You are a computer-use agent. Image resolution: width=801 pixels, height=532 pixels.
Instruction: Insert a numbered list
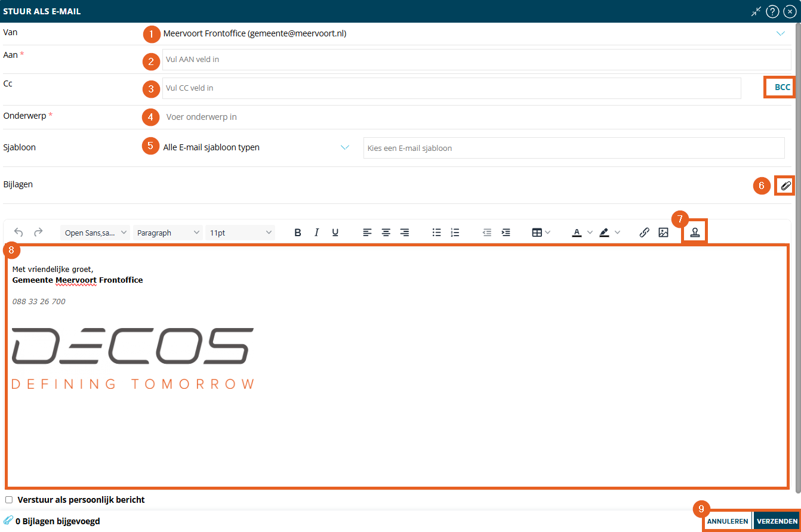coord(455,233)
